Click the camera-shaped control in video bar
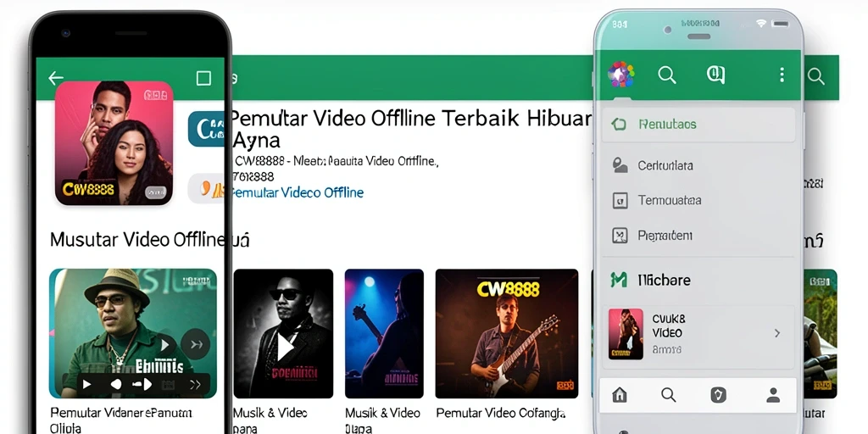Image resolution: width=868 pixels, height=434 pixels. point(142,384)
